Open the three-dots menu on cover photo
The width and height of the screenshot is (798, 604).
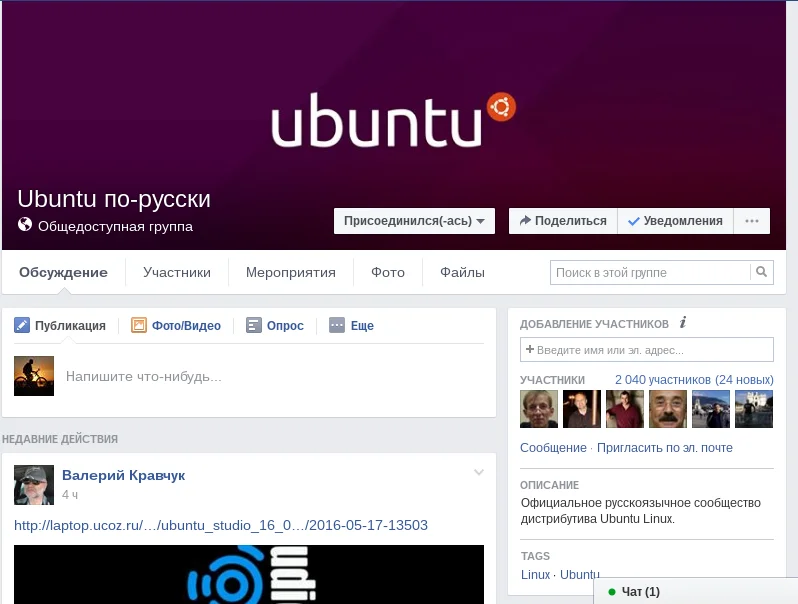[x=752, y=221]
